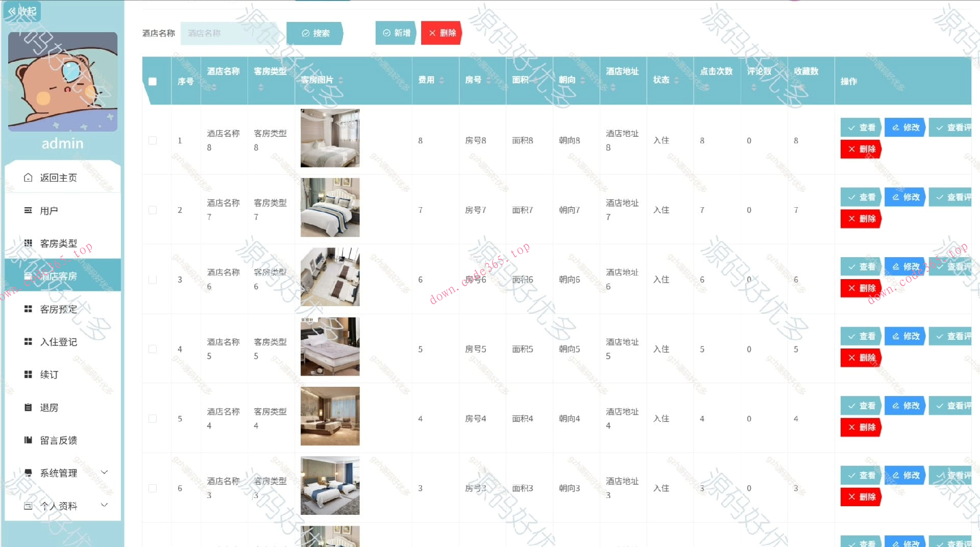Click 删除 for the 房号8 row

point(862,149)
